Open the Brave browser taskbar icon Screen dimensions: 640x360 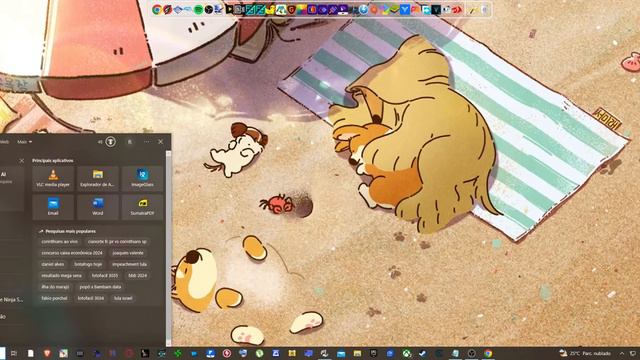point(47,353)
